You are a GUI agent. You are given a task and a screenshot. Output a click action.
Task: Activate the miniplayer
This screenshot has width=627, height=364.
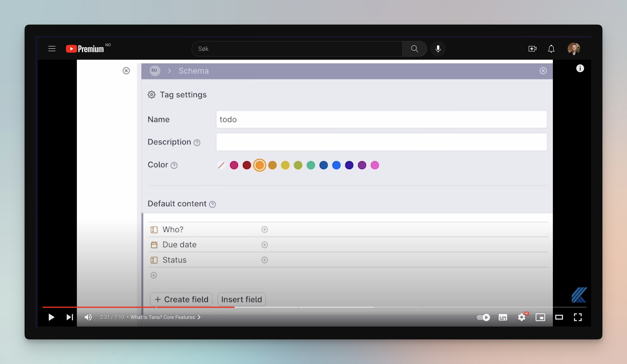click(x=540, y=317)
